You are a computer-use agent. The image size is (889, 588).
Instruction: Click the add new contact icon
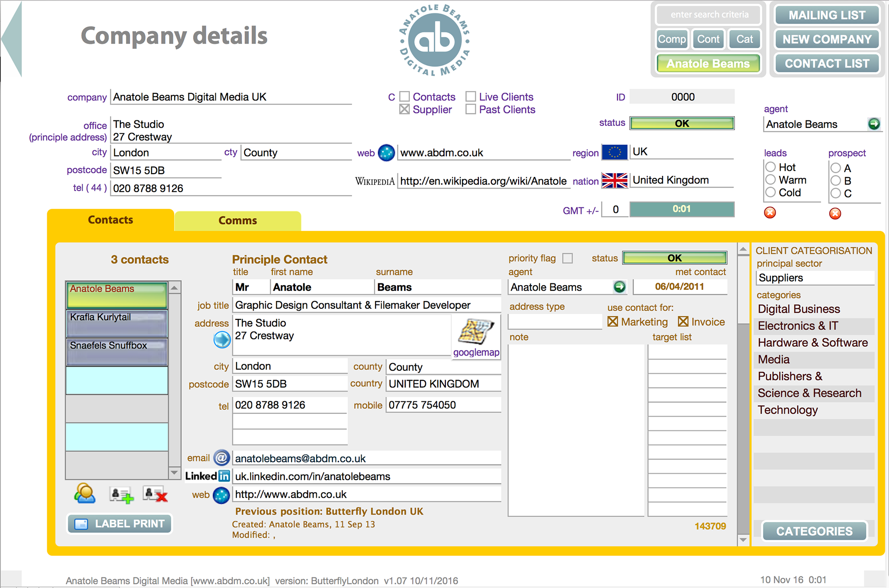click(x=121, y=494)
